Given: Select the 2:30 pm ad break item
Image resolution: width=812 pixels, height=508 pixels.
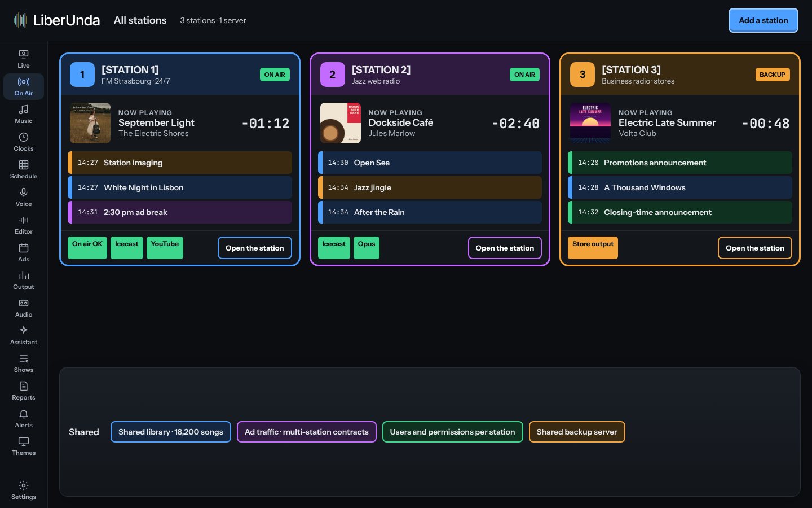Looking at the screenshot, I should 180,212.
